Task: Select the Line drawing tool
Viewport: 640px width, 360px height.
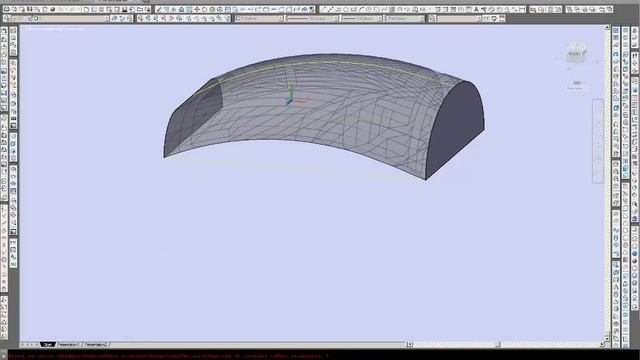Action: pos(323,9)
